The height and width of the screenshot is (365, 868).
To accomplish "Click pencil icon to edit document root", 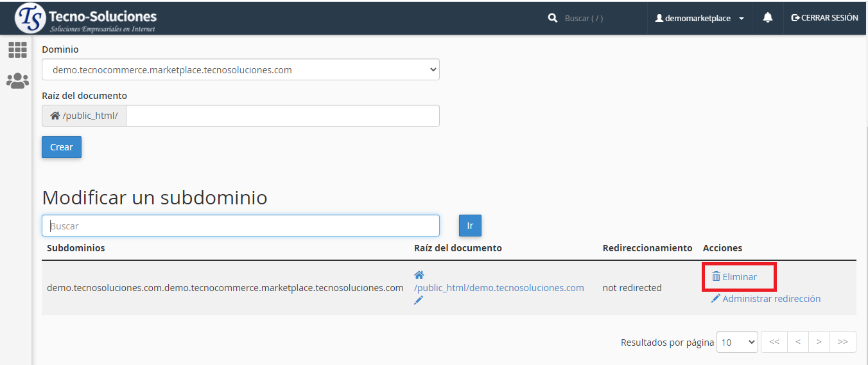I will click(419, 300).
